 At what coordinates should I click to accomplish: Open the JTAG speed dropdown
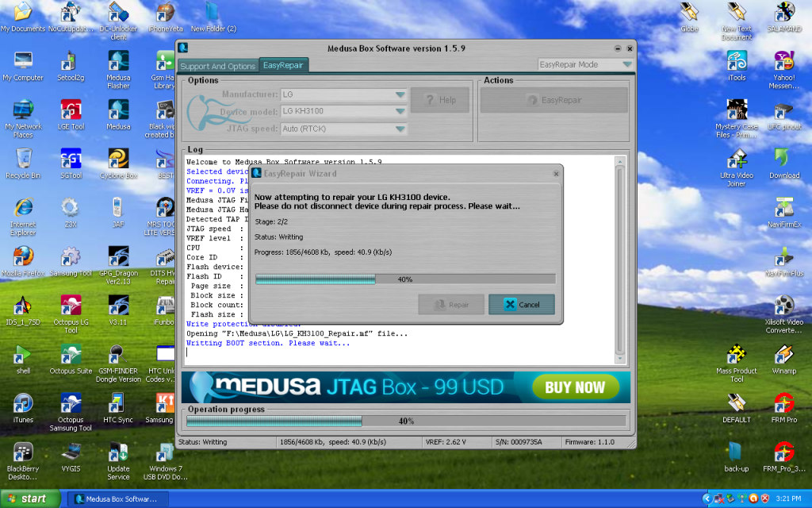point(343,129)
